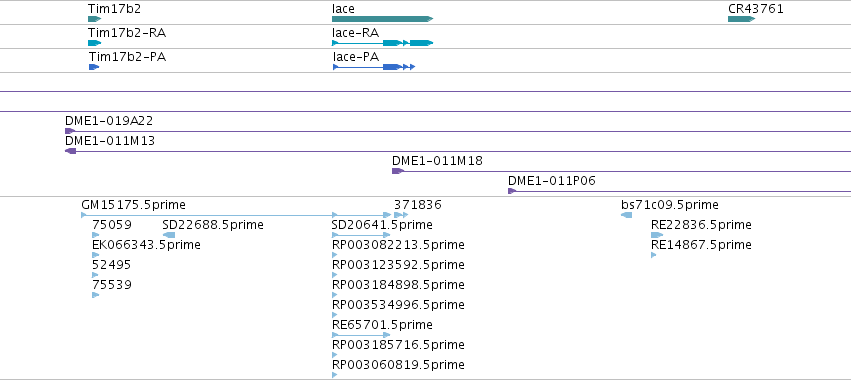
Task: Select the Tim17b2-PA feature arrow
Action: (x=94, y=67)
